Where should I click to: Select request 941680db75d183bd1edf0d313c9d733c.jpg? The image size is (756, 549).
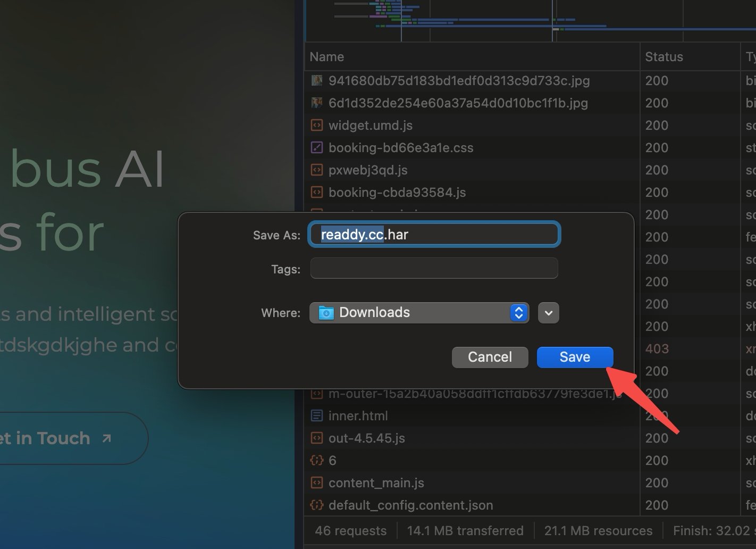(x=459, y=81)
